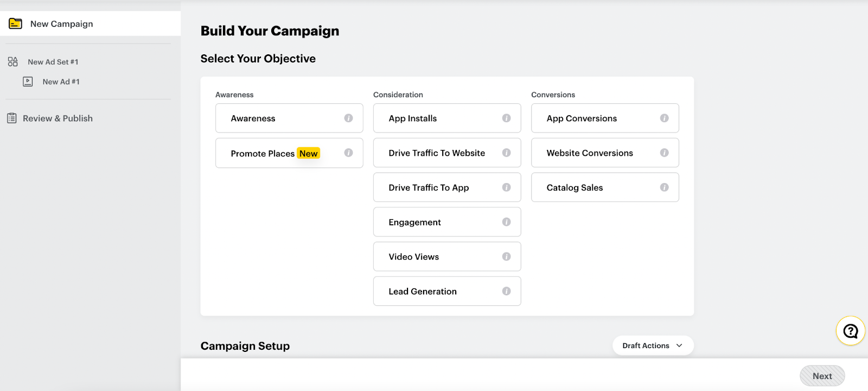The width and height of the screenshot is (868, 391).
Task: Show info for Awareness objective
Action: 348,118
